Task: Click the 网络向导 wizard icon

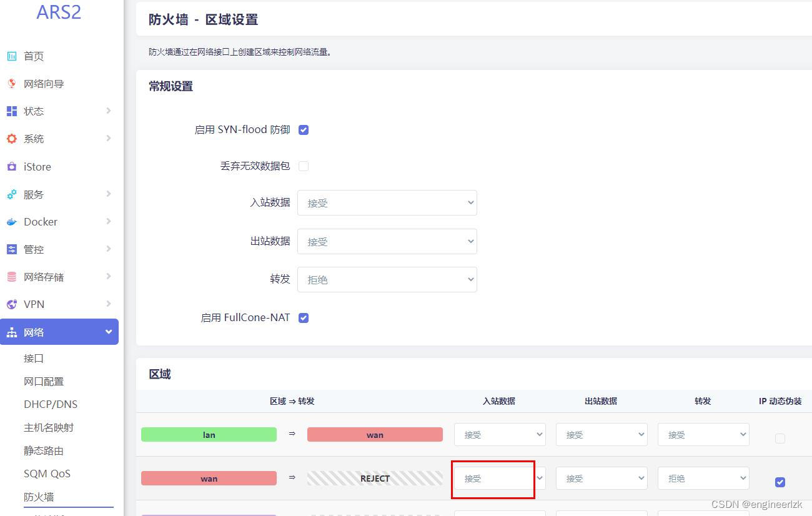Action: [12, 84]
